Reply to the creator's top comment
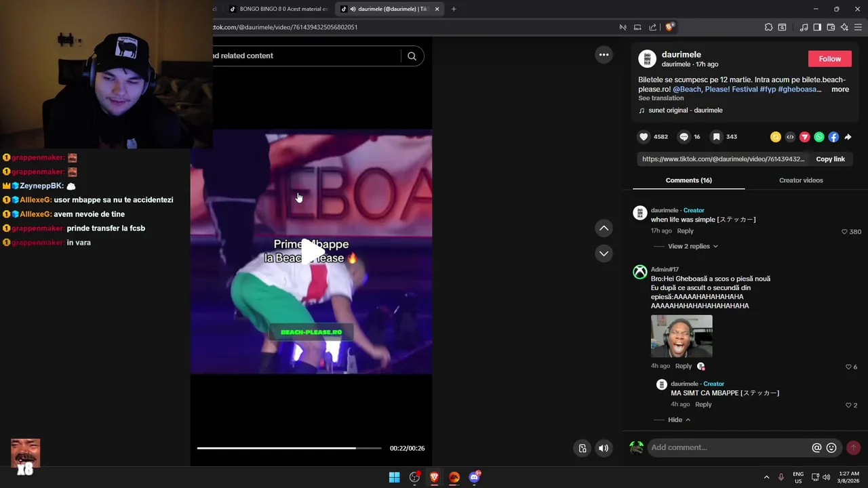Image resolution: width=868 pixels, height=488 pixels. (x=685, y=231)
